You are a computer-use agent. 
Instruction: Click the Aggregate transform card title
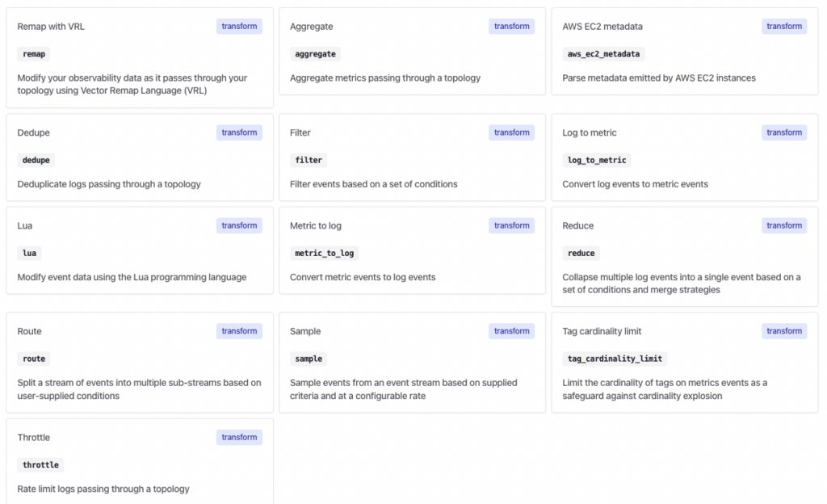click(311, 27)
